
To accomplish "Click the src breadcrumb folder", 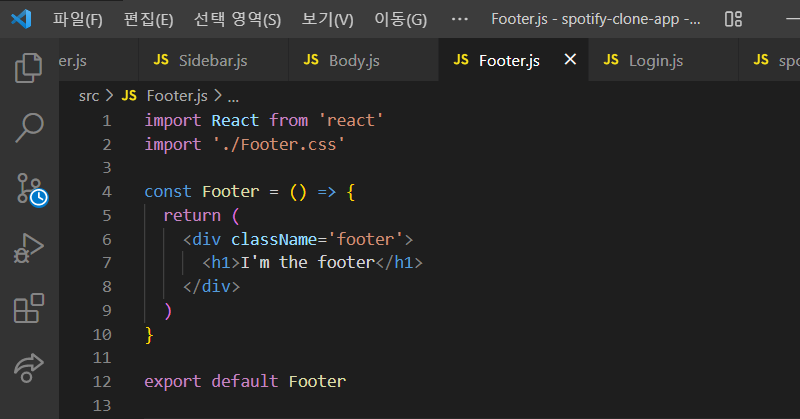I will (x=89, y=95).
